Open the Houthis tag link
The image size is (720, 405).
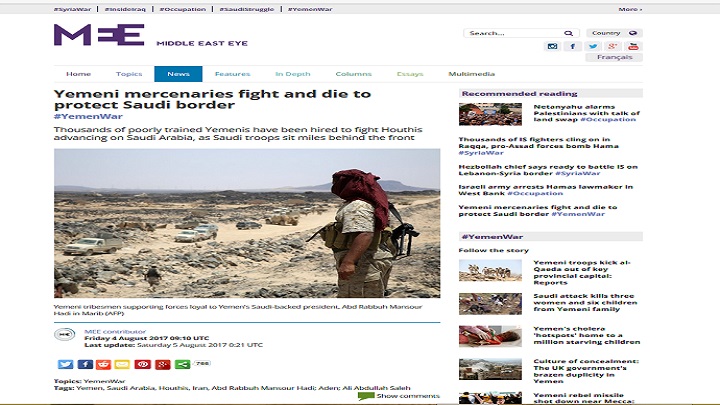click(x=173, y=388)
